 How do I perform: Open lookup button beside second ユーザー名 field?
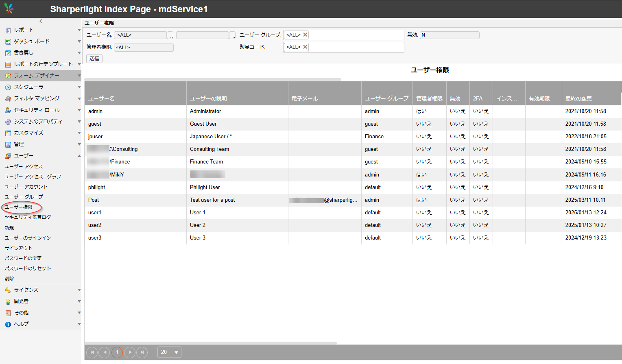click(x=232, y=35)
